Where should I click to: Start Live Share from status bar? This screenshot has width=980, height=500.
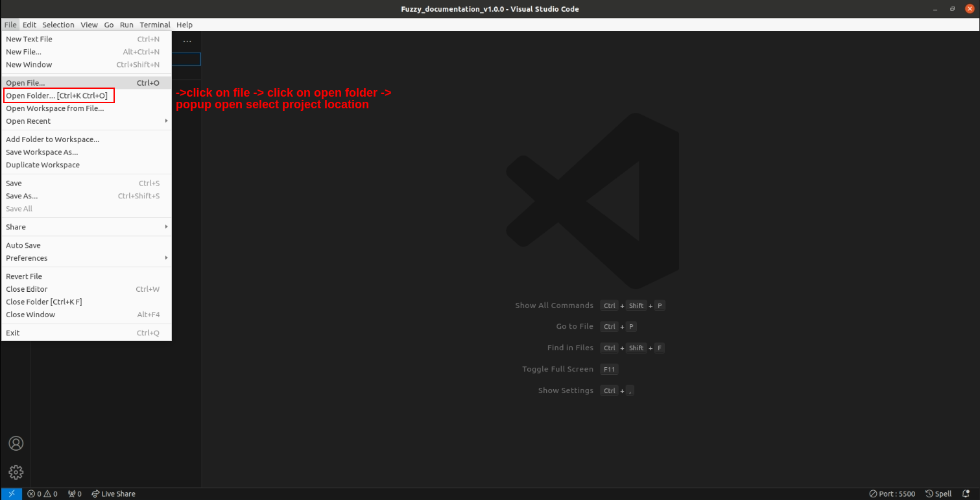[x=114, y=494]
